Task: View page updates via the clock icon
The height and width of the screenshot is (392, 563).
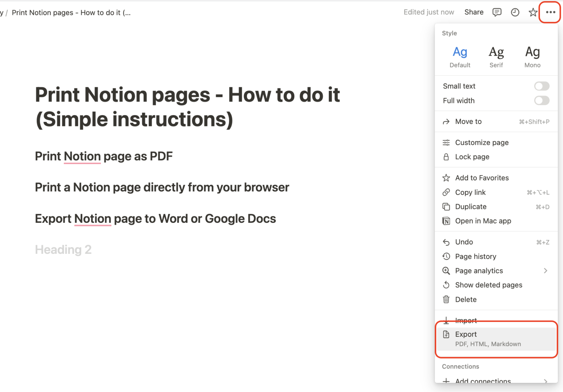Action: pyautogui.click(x=515, y=12)
